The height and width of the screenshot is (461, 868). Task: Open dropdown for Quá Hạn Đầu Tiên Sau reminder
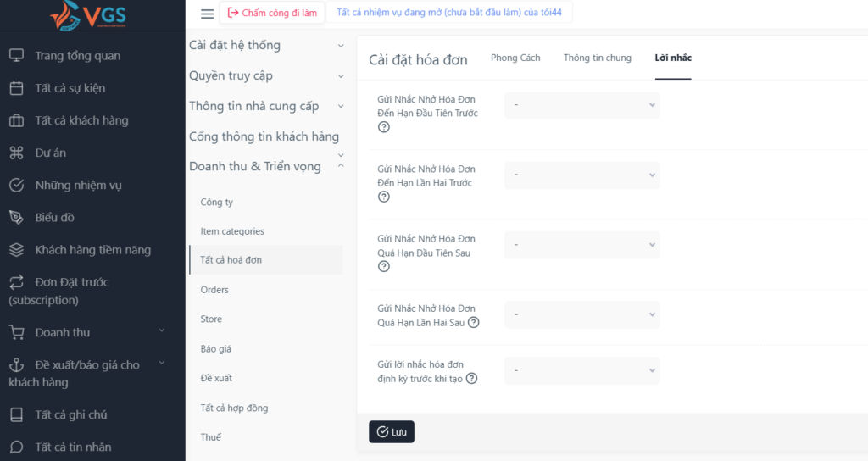pyautogui.click(x=581, y=245)
